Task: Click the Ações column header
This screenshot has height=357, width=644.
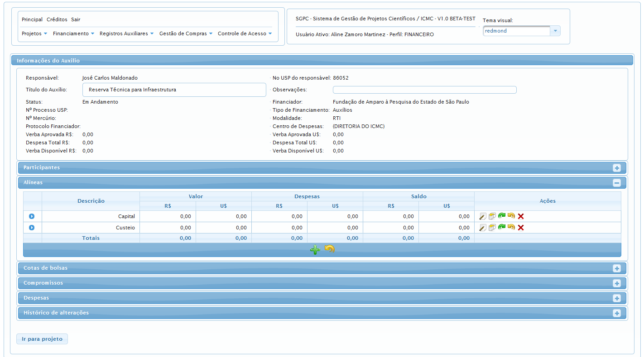Action: (x=548, y=201)
